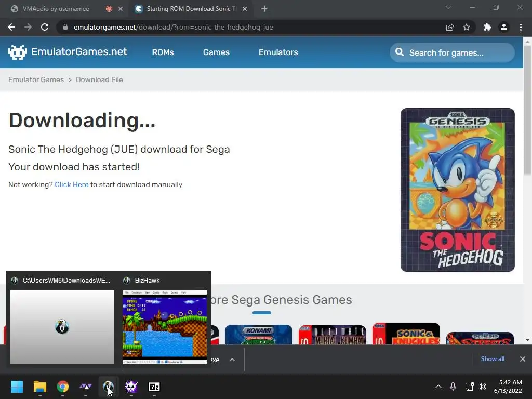Image resolution: width=532 pixels, height=399 pixels.
Task: Share this page via address bar icon
Action: 450,27
